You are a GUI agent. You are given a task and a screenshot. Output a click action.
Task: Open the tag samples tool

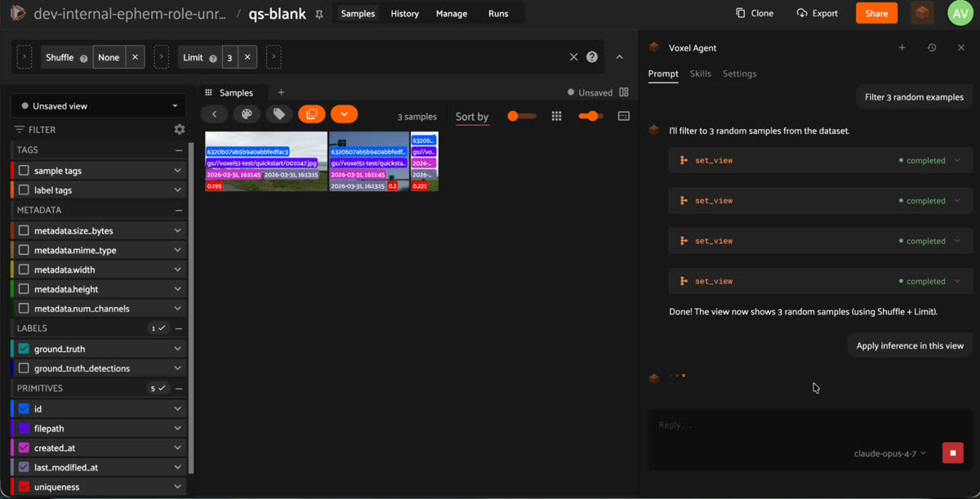pos(279,115)
